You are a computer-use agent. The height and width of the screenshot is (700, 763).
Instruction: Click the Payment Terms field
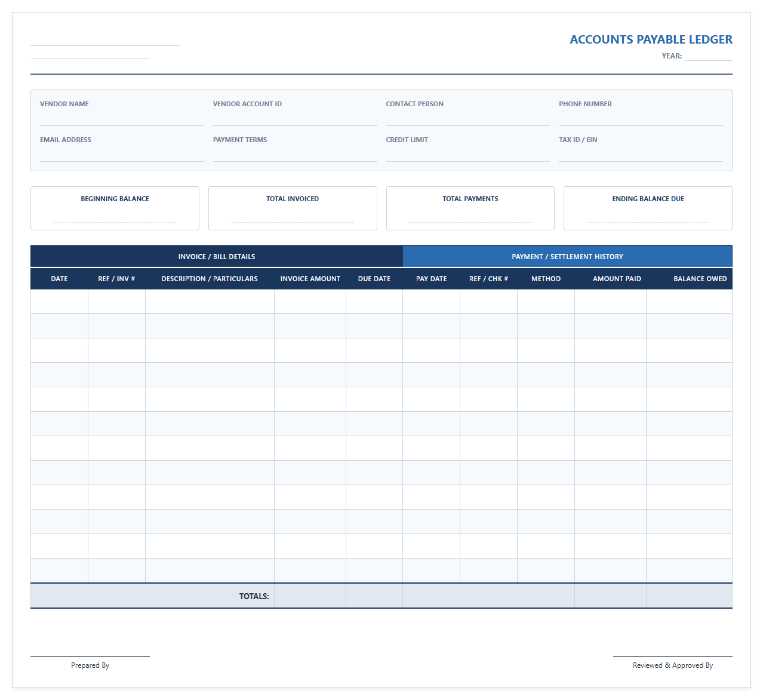point(295,154)
